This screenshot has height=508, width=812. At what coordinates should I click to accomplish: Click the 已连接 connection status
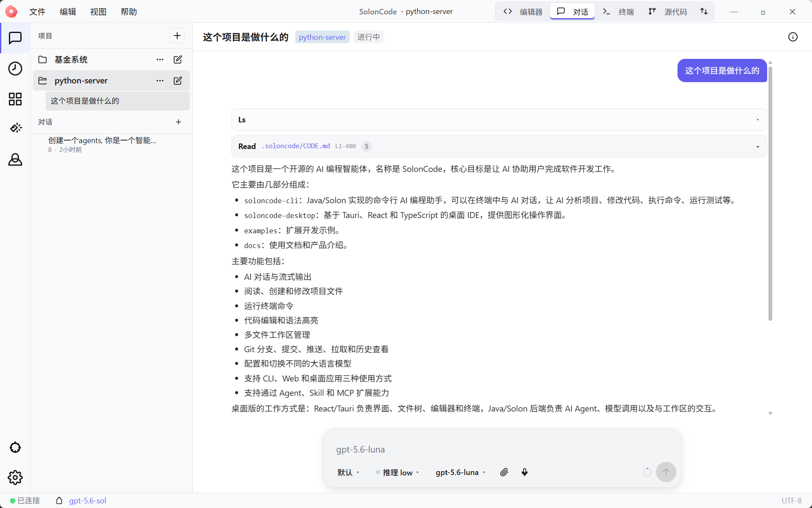coord(25,501)
